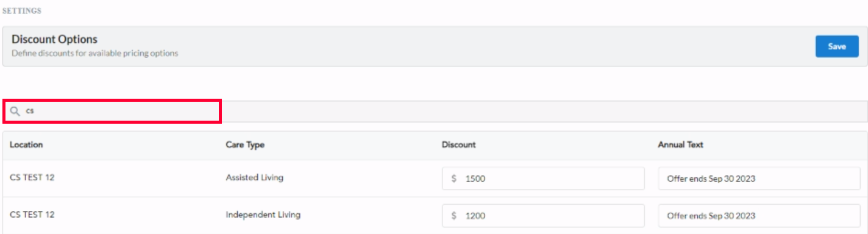Viewport: 868px width, 234px height.
Task: Select the Independent Living care type cell
Action: (x=263, y=214)
